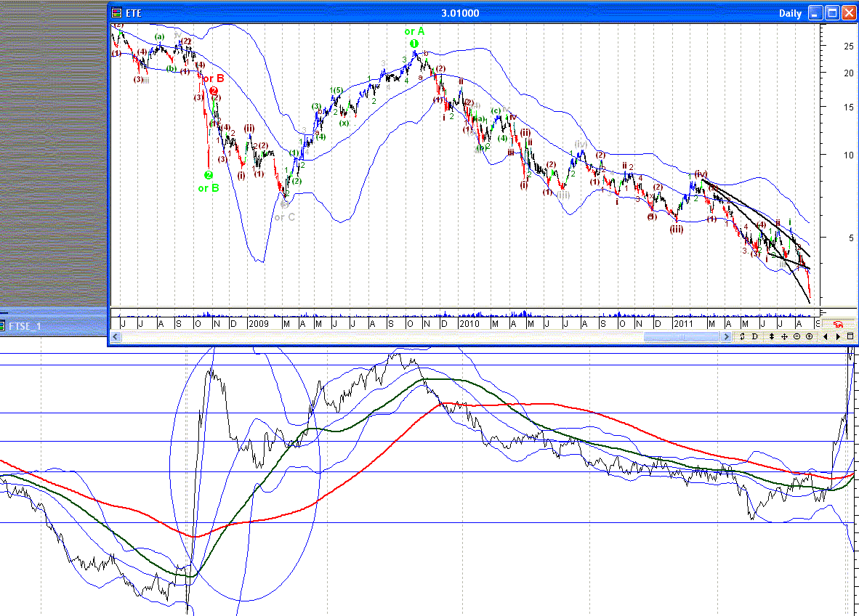The width and height of the screenshot is (859, 616).
Task: Click the vertical scale up-down arrow icon
Action: tap(771, 336)
